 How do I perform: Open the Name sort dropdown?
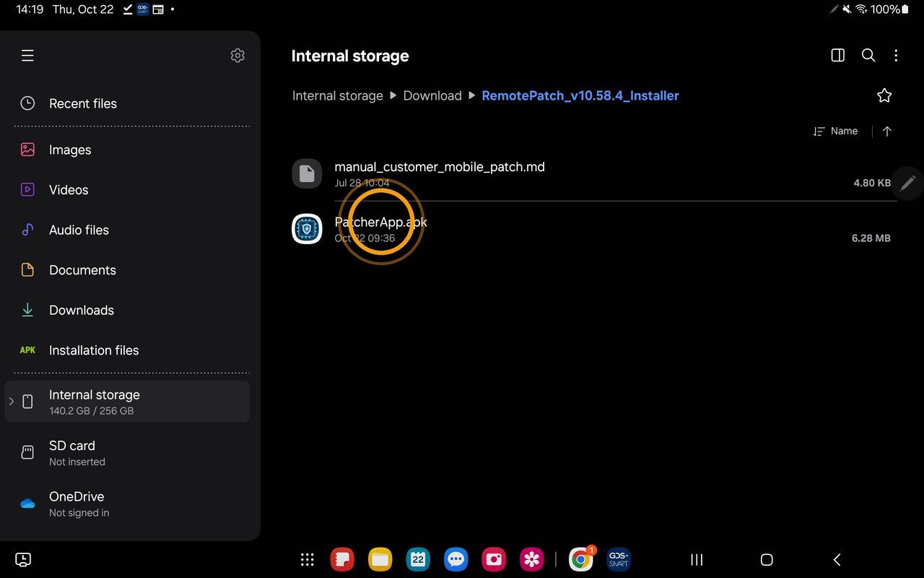pyautogui.click(x=835, y=131)
